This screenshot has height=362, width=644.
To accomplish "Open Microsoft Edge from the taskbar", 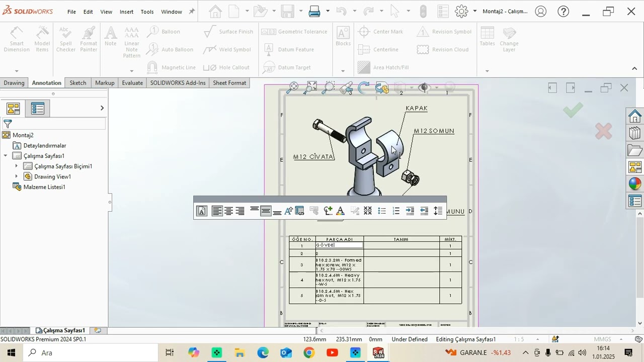I will 263,353.
